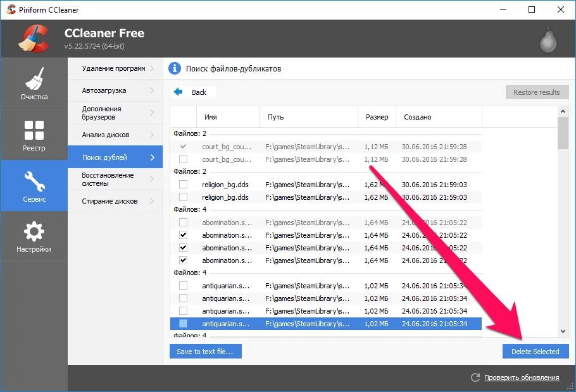The height and width of the screenshot is (392, 576).
Task: Select the highlighted antiquarian.s… file name
Action: 225,324
